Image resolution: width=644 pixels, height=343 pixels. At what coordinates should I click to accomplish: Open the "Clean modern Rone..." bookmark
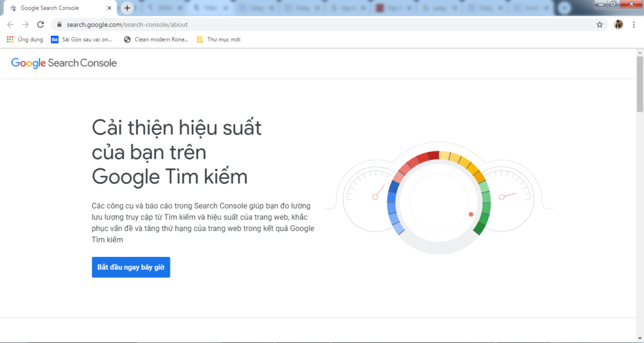tap(156, 40)
